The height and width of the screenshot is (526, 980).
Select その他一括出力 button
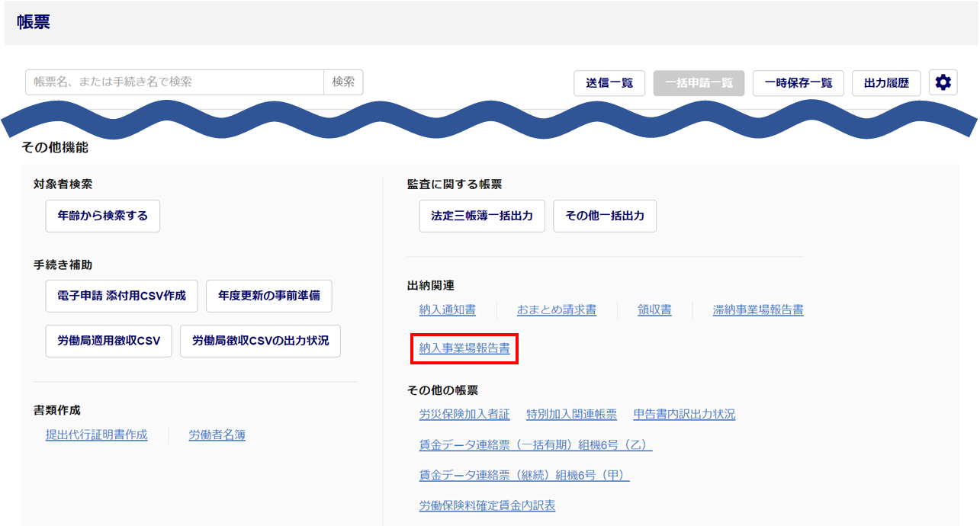click(x=604, y=216)
